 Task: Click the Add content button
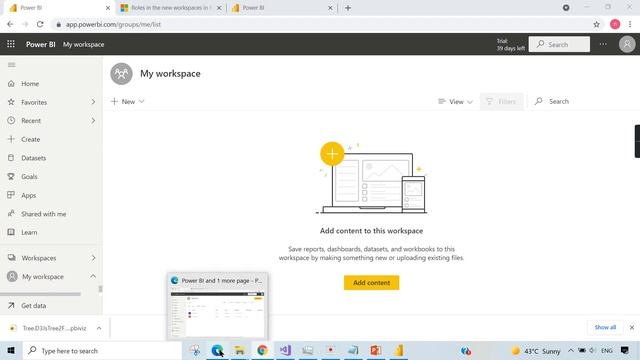pos(371,283)
